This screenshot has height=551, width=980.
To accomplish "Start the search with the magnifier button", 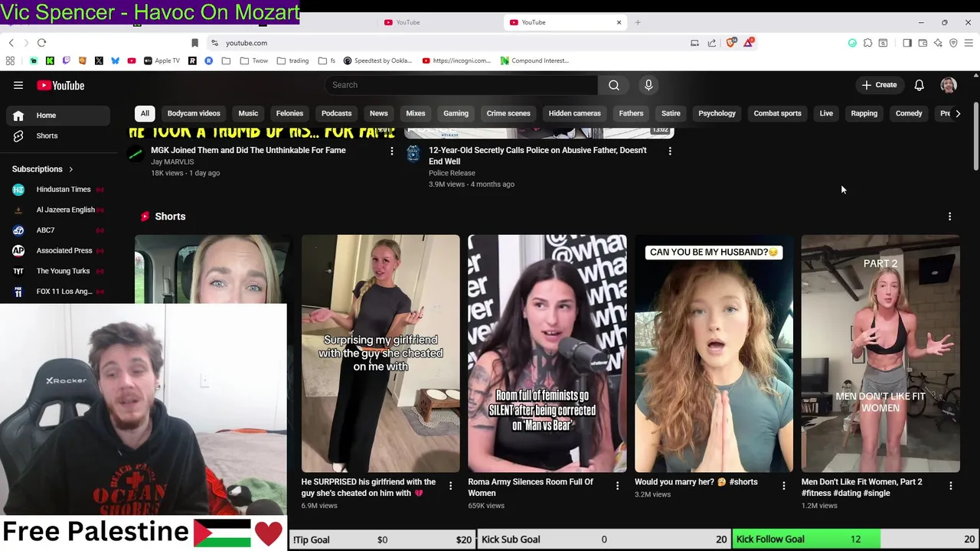I will 614,85.
